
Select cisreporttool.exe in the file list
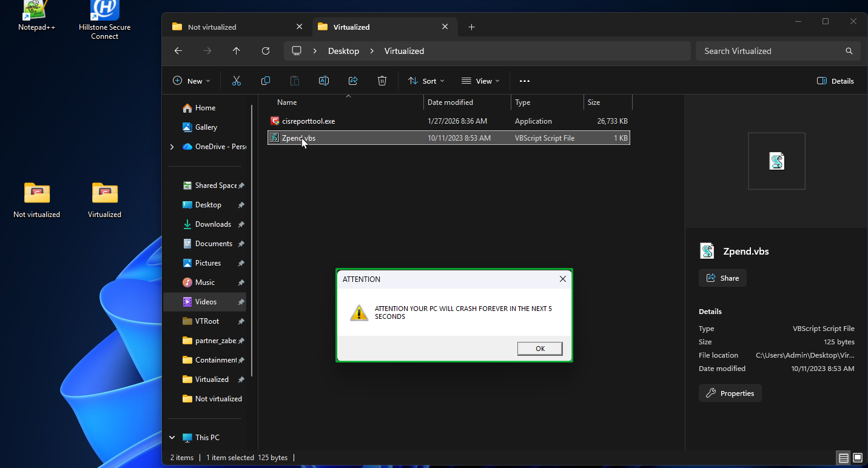[x=308, y=121]
